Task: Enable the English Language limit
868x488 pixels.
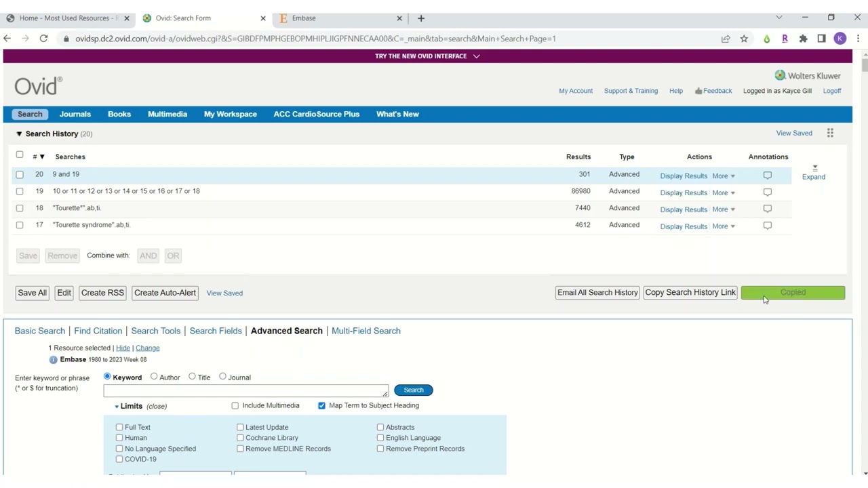Action: 380,438
